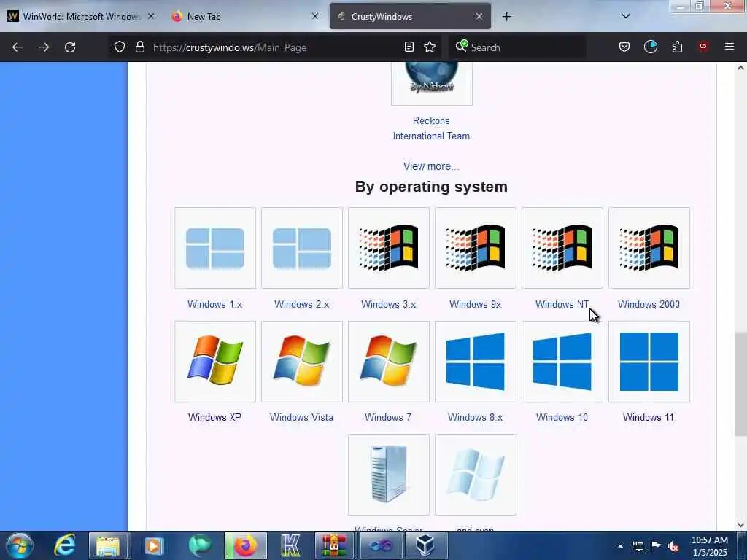This screenshot has width=747, height=560.
Task: Open a new tab with plus button
Action: coord(506,17)
